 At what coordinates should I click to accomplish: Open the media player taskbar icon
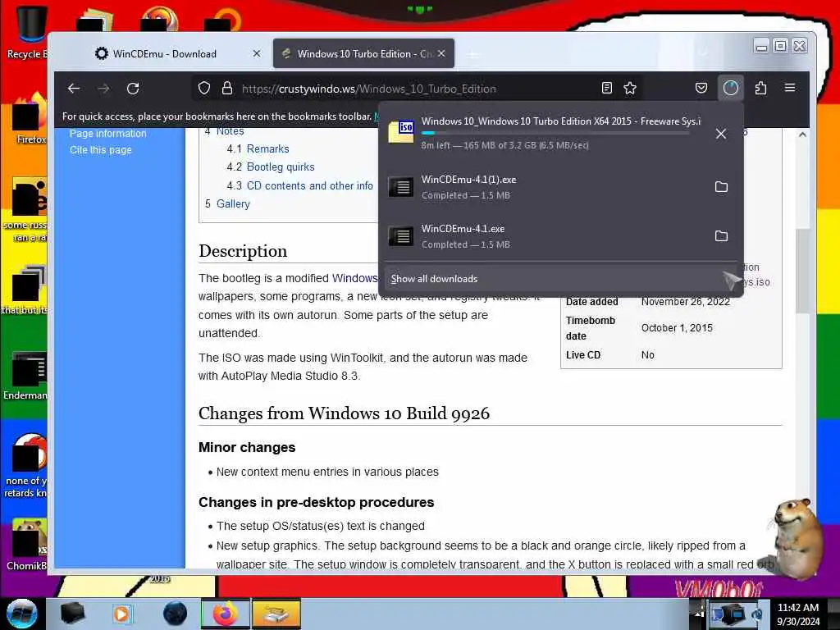122,614
